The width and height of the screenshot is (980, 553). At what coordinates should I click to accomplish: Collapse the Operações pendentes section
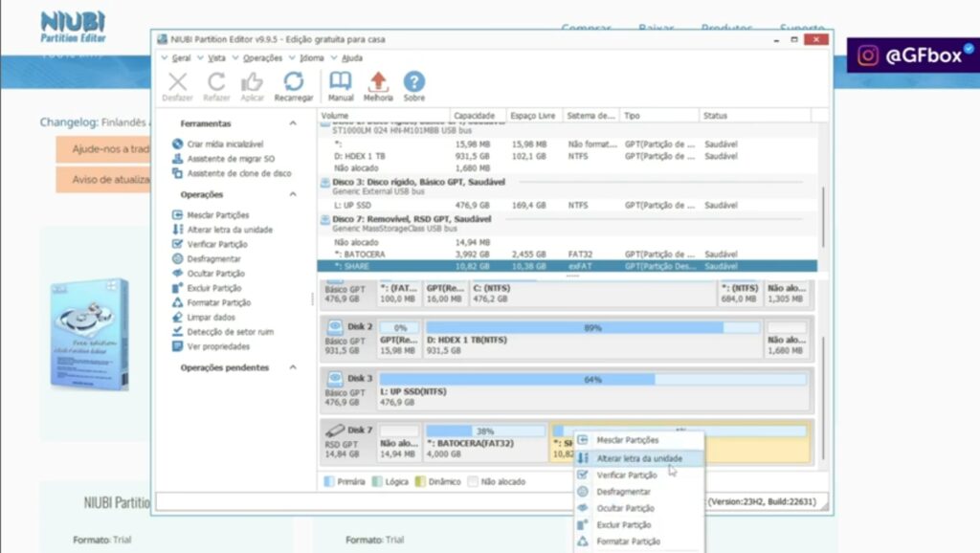tap(293, 367)
